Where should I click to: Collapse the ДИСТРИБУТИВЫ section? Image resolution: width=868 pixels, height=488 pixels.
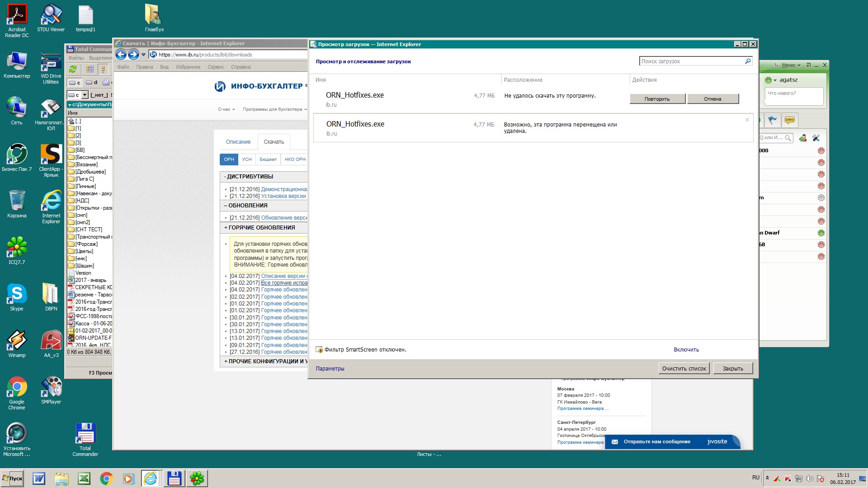pyautogui.click(x=264, y=177)
